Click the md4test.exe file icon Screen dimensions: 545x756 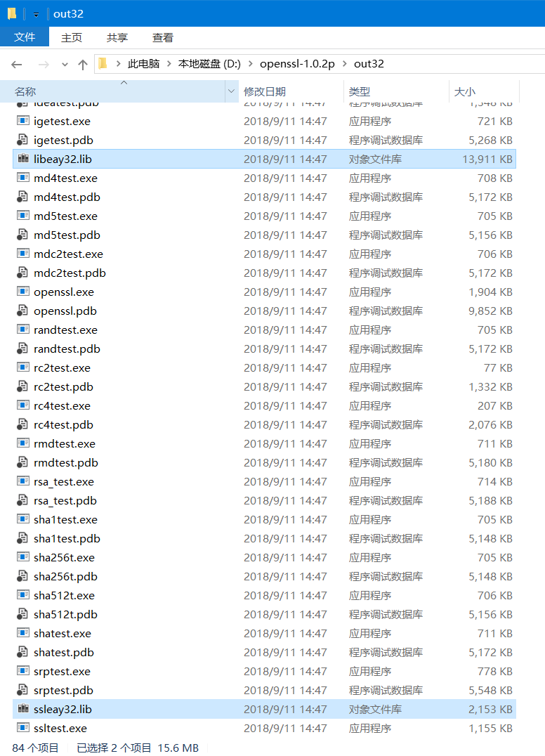[22, 178]
